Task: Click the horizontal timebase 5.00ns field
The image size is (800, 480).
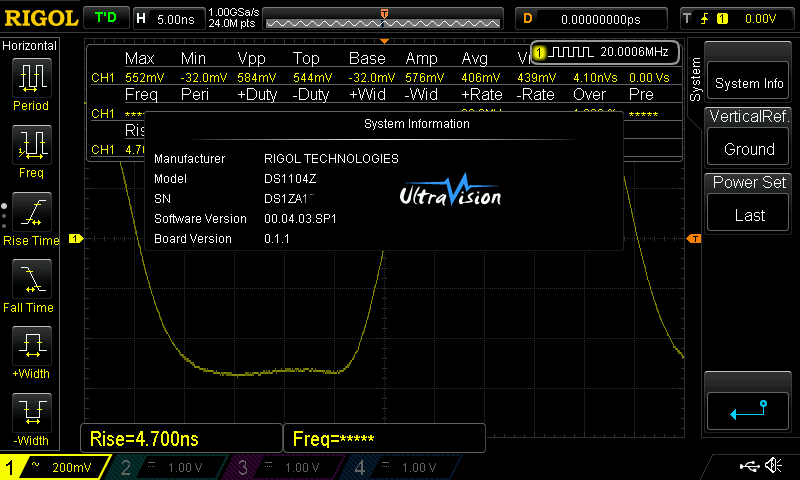Action: (169, 19)
